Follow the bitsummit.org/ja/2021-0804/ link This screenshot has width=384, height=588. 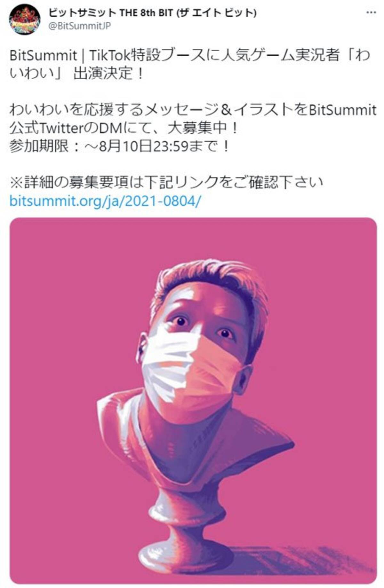pyautogui.click(x=105, y=201)
